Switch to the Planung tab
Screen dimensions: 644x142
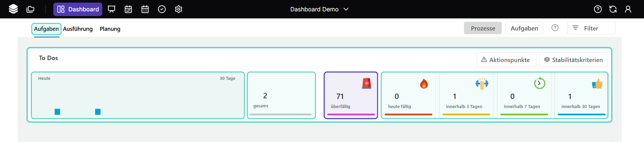tap(110, 29)
